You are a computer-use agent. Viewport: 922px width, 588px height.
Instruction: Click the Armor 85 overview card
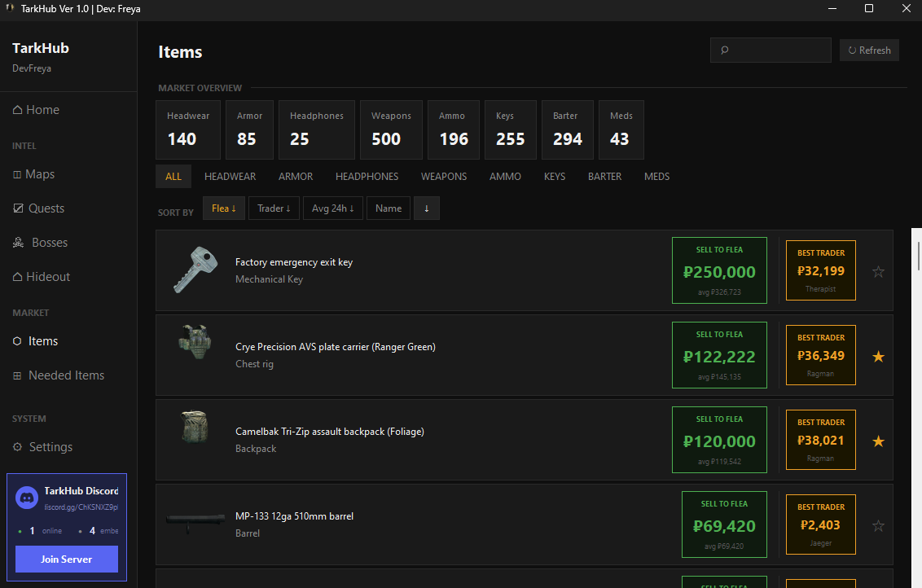pyautogui.click(x=249, y=130)
